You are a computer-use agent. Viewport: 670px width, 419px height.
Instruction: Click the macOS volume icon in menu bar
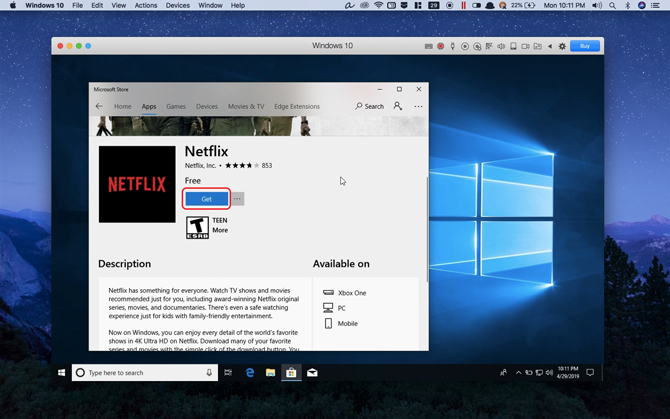tap(597, 5)
